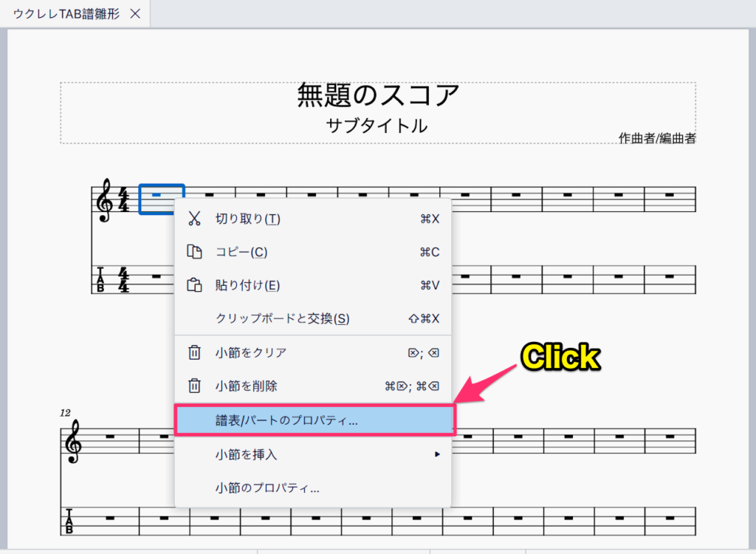
Task: Choose 小節のプロパティ... from context menu
Action: pos(267,488)
